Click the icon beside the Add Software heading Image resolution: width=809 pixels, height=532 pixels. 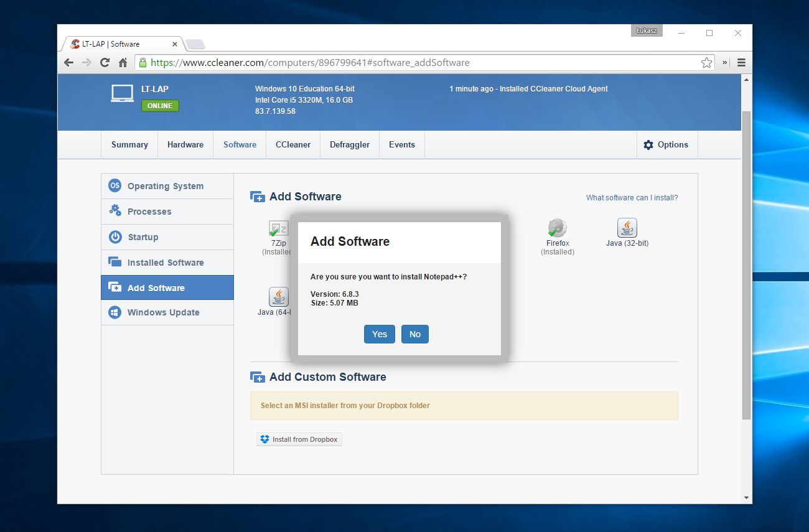point(257,197)
